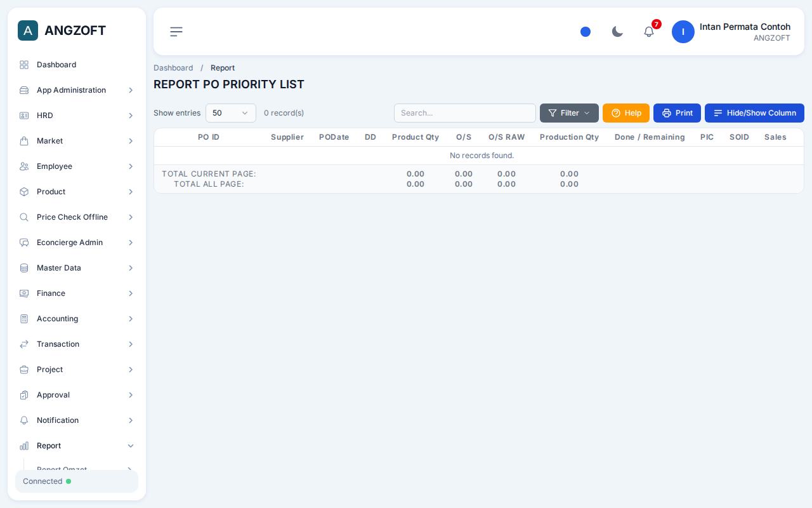This screenshot has height=508, width=812.
Task: Sort by the Product Qty column header
Action: click(416, 137)
